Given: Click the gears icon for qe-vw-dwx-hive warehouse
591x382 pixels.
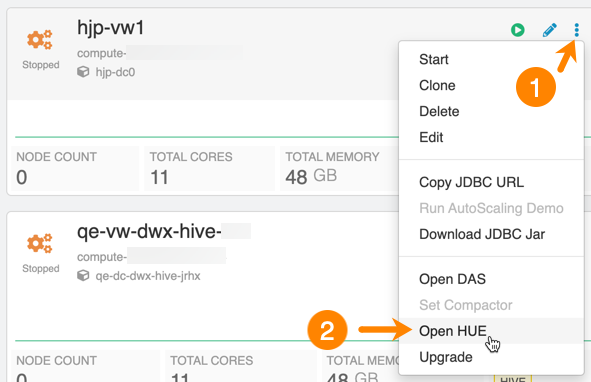Looking at the screenshot, I should (40, 243).
